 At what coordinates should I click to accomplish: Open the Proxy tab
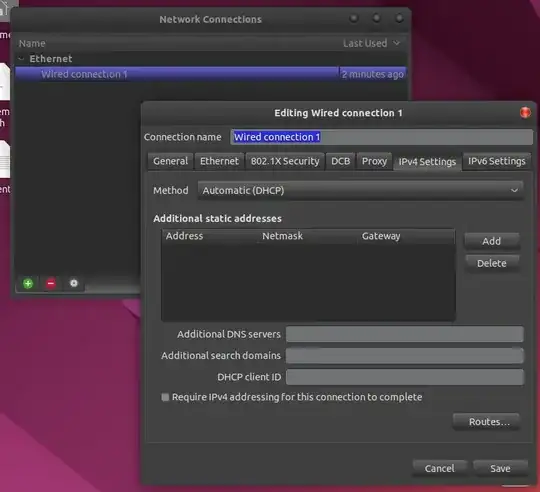click(374, 161)
